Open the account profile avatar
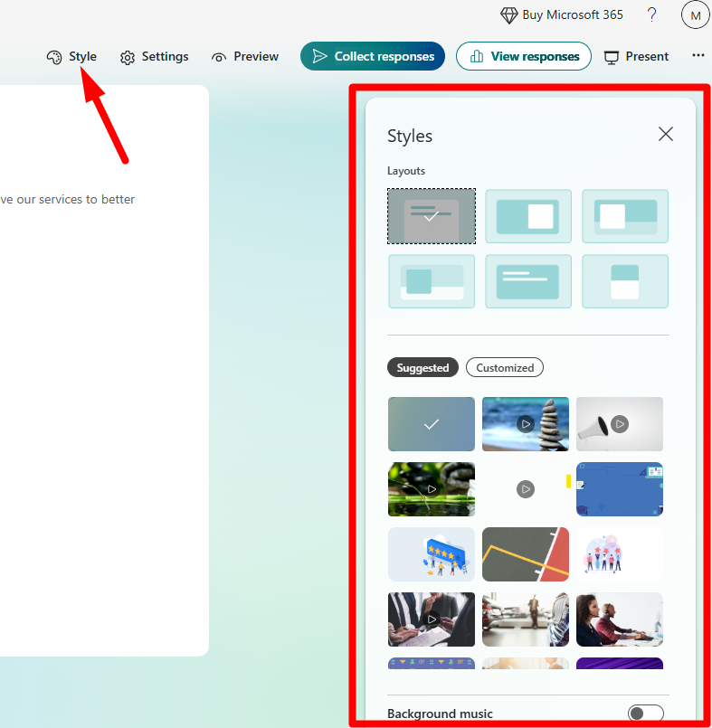The height and width of the screenshot is (728, 712). (695, 15)
